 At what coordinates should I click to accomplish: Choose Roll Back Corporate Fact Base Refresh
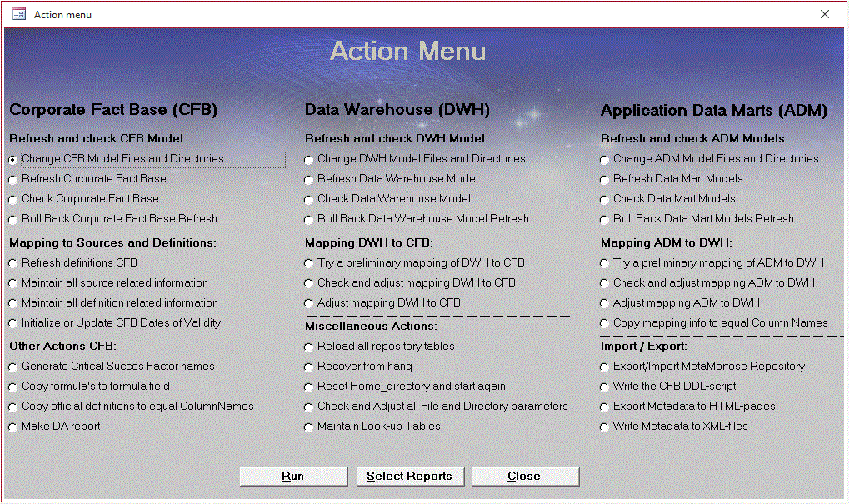coord(13,219)
